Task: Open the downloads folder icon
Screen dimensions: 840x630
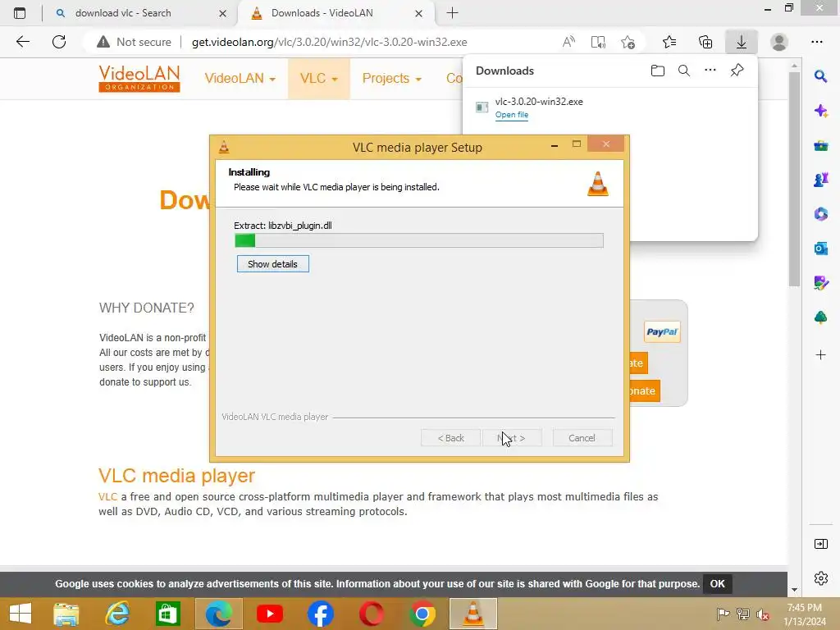Action: pos(658,71)
